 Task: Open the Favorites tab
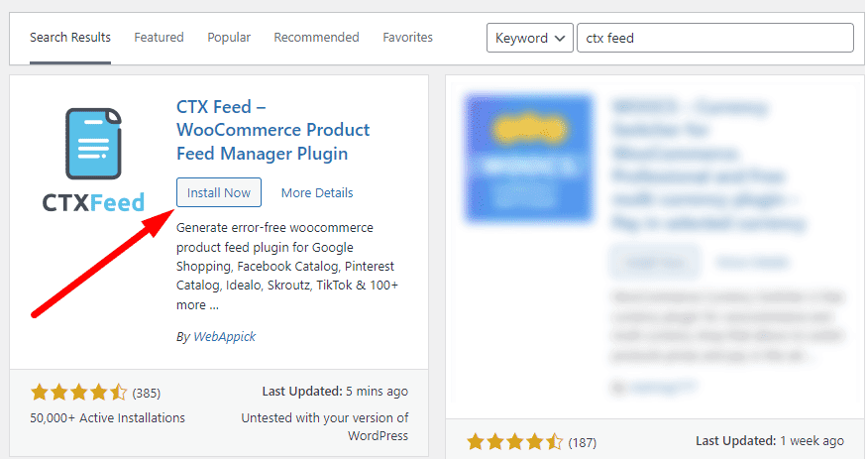tap(407, 37)
